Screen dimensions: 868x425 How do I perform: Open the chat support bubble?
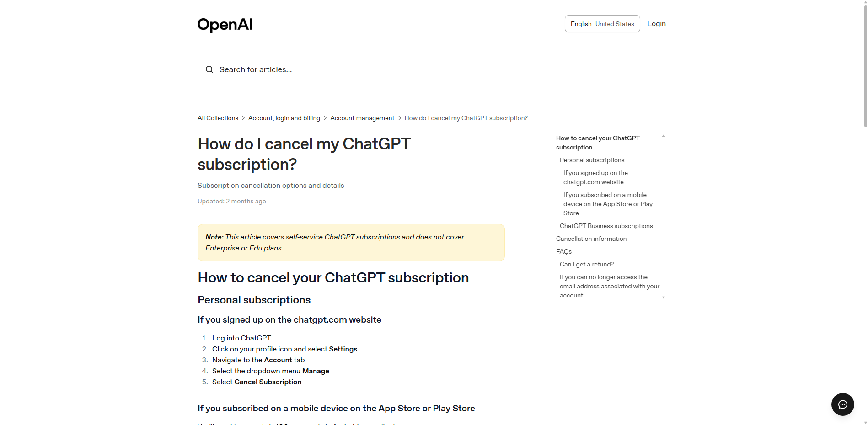coord(842,404)
